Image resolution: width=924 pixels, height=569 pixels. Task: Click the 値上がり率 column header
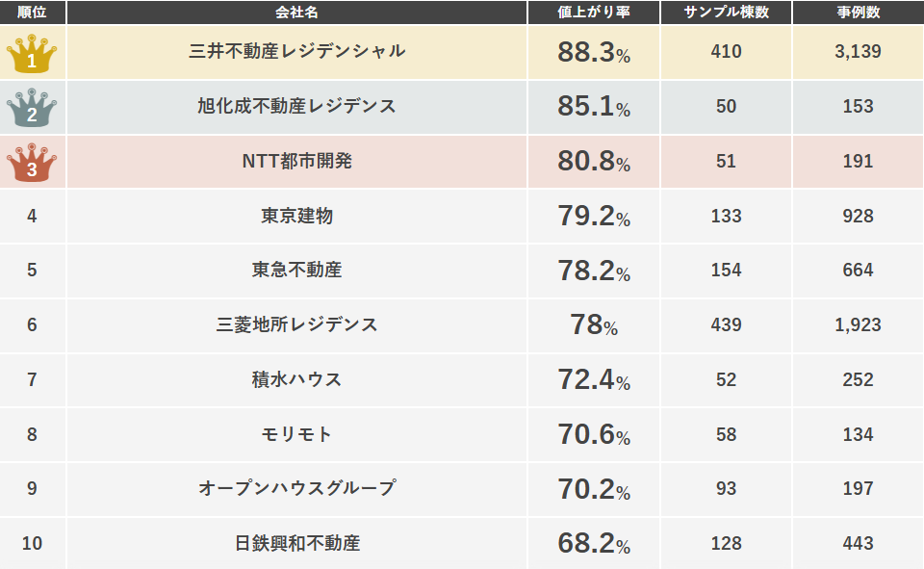(594, 12)
